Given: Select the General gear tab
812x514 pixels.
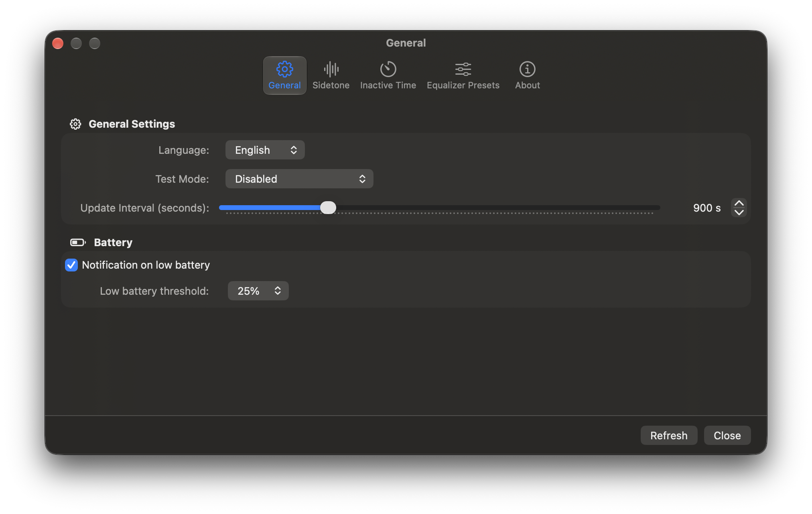Looking at the screenshot, I should point(284,75).
